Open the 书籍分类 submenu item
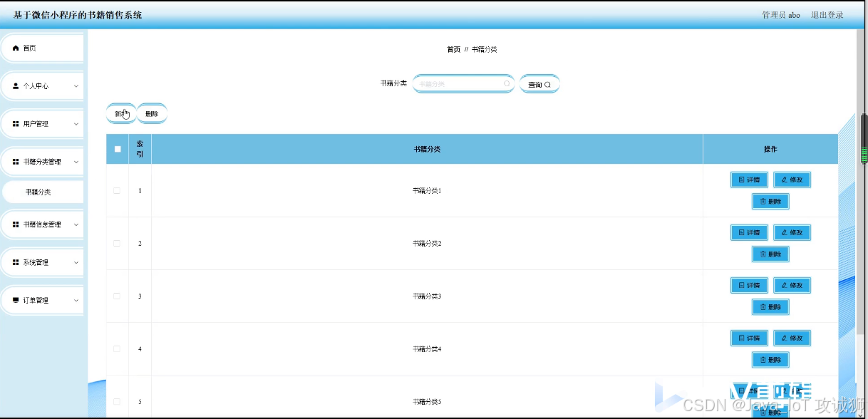The width and height of the screenshot is (868, 419). [42, 192]
